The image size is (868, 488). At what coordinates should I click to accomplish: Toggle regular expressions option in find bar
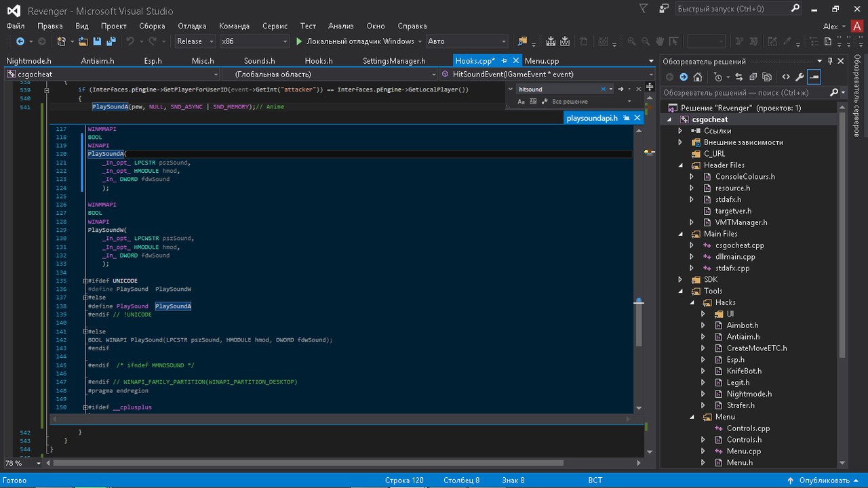(x=544, y=102)
